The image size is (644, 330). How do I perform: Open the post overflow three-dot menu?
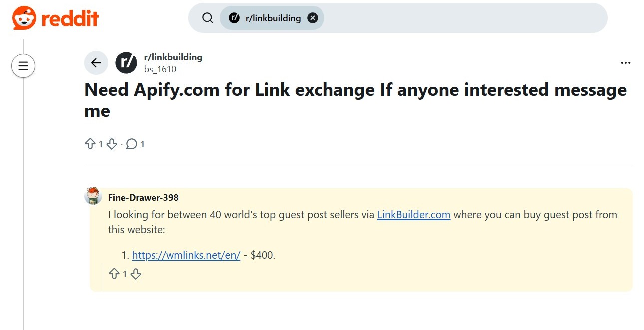tap(626, 63)
